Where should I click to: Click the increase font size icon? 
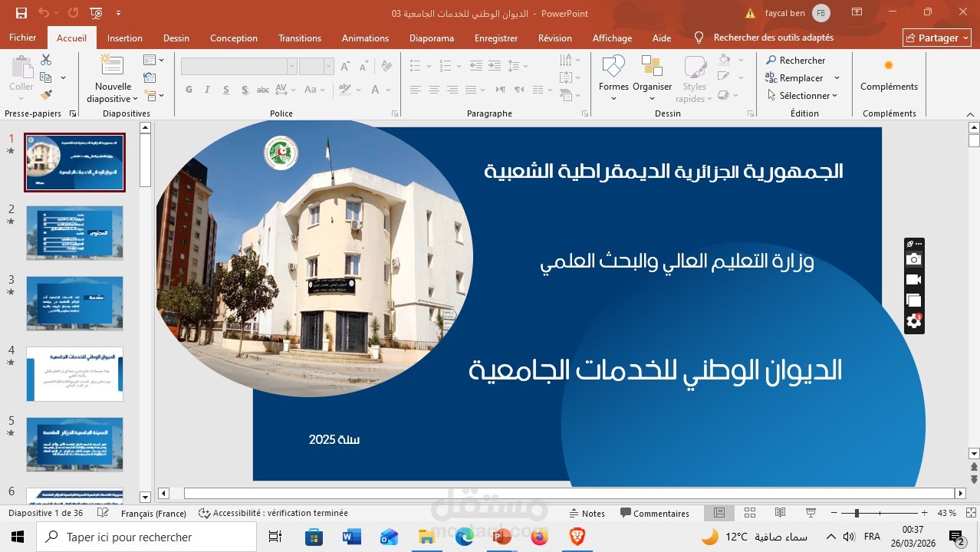(x=344, y=67)
